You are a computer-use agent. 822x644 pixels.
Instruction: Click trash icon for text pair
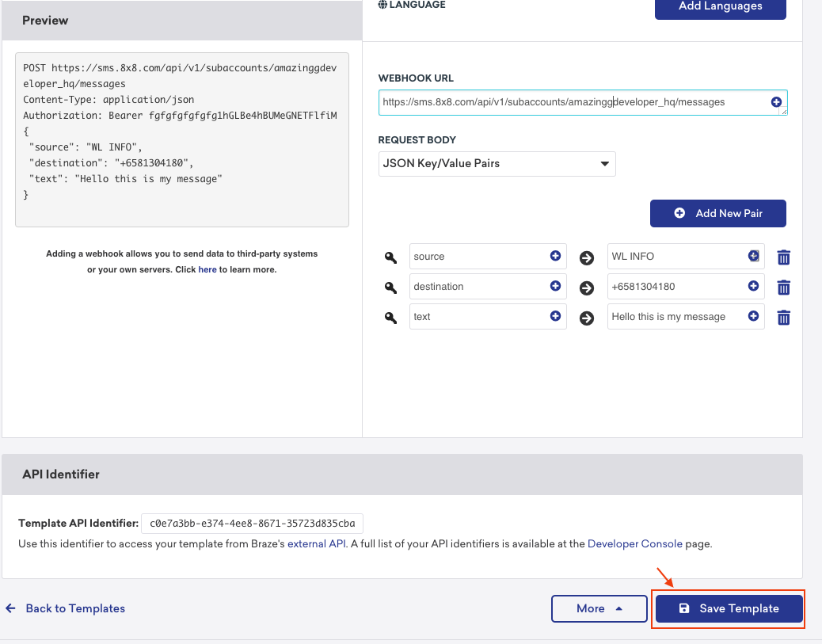[x=783, y=318]
